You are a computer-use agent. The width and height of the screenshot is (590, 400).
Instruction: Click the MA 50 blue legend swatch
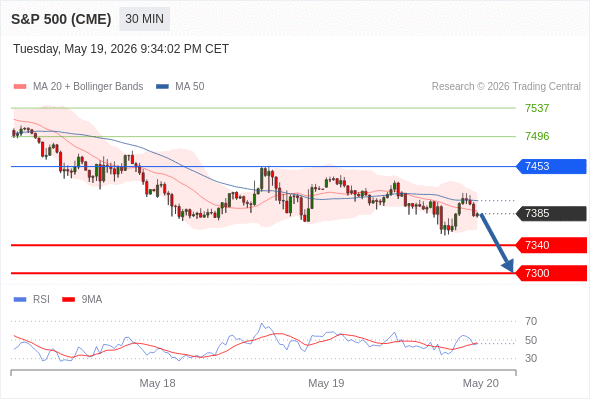(x=162, y=87)
